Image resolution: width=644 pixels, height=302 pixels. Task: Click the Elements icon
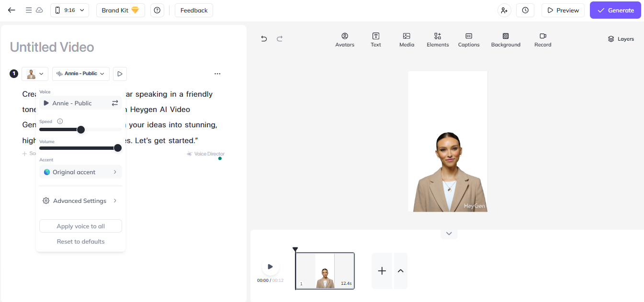[437, 39]
